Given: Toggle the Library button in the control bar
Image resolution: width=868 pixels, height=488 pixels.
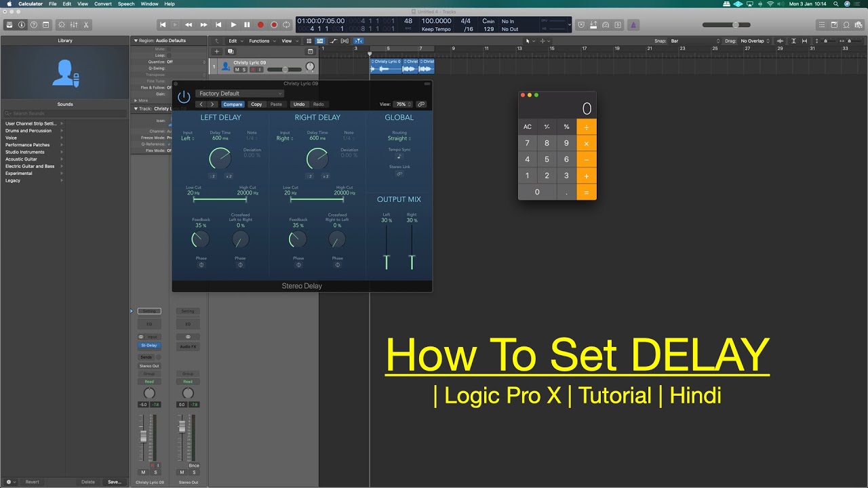Looking at the screenshot, I should (x=9, y=24).
